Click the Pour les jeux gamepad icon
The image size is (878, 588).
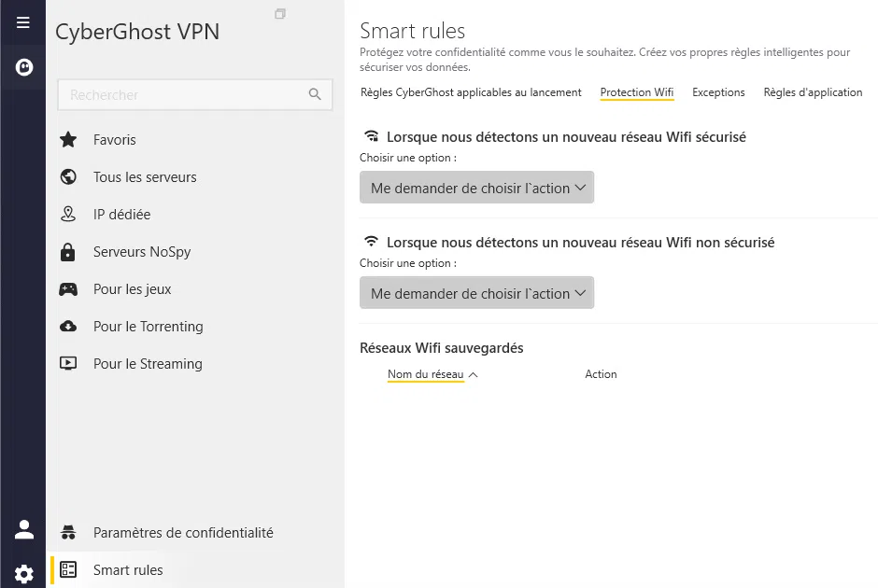click(x=68, y=289)
